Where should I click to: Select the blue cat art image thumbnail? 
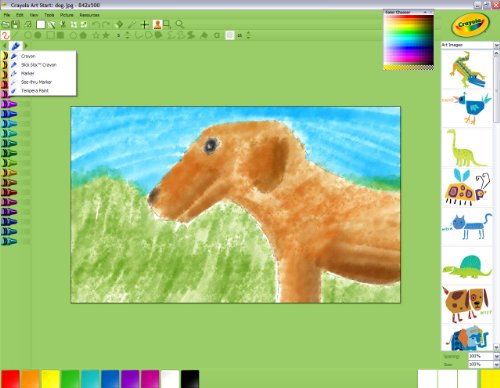(x=467, y=226)
